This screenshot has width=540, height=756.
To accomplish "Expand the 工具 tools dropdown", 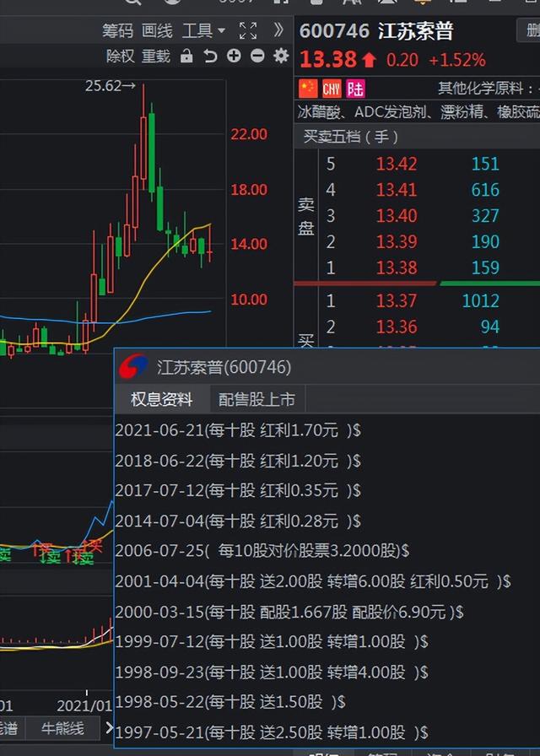I will [203, 31].
